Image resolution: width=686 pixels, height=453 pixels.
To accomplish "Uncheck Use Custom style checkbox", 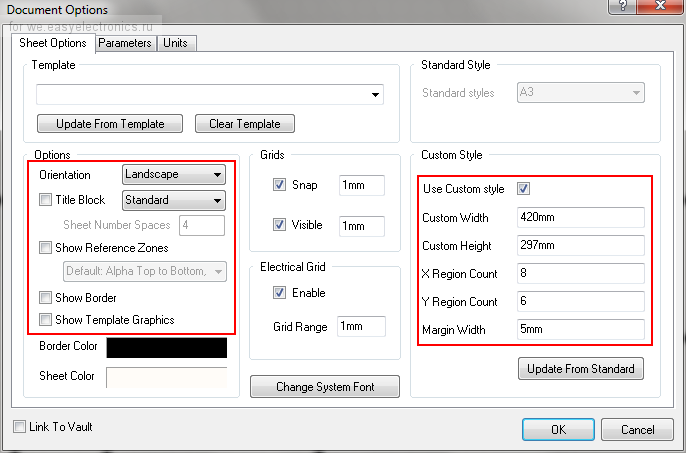I will coord(523,189).
